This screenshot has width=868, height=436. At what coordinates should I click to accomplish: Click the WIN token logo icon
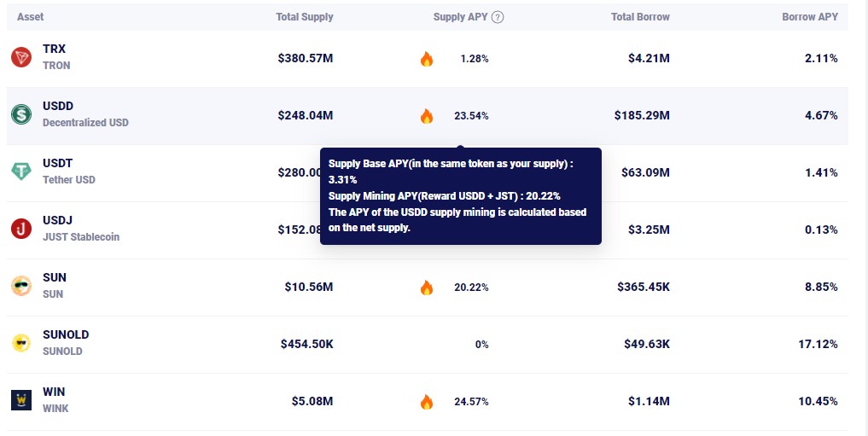(21, 400)
